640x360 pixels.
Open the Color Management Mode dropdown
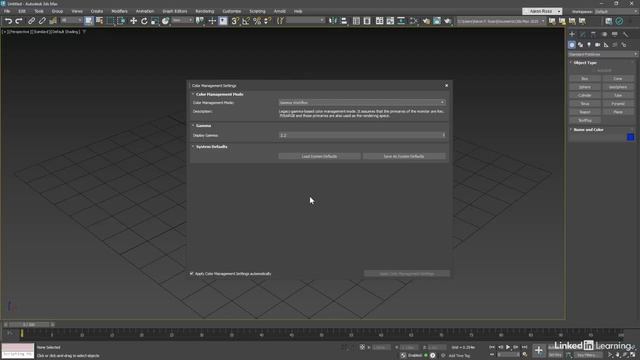pyautogui.click(x=362, y=102)
